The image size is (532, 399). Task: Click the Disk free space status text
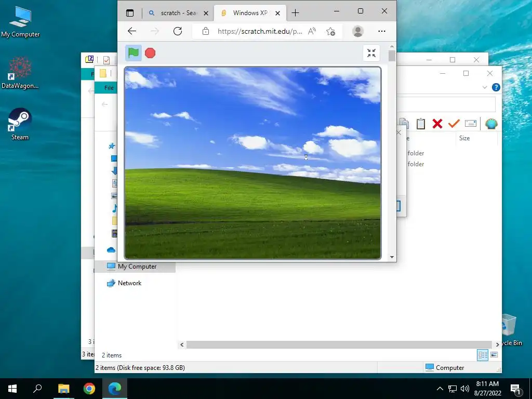(x=140, y=368)
